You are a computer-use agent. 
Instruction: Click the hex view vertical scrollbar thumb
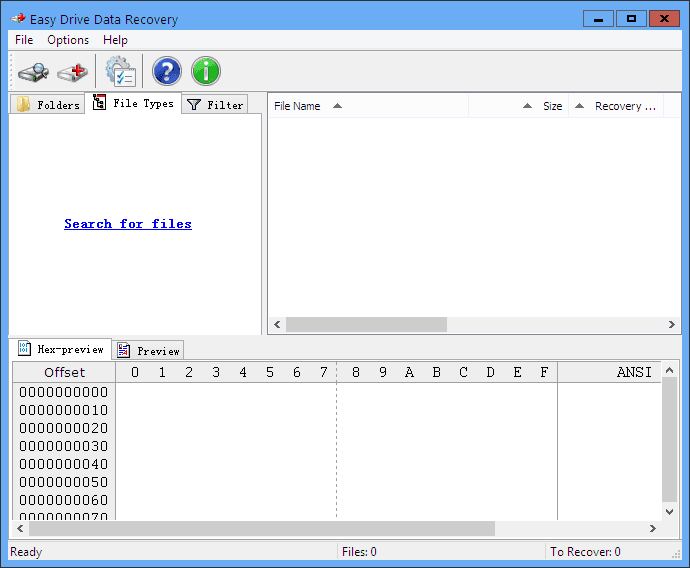(669, 440)
